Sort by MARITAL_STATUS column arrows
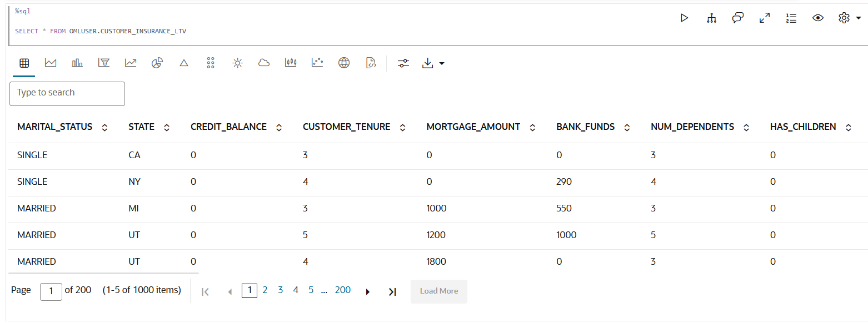This screenshot has width=868, height=323. pos(104,128)
